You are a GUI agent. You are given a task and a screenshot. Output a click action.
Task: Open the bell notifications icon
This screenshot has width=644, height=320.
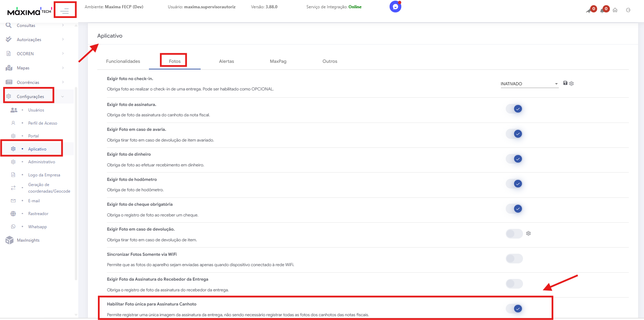pyautogui.click(x=603, y=10)
